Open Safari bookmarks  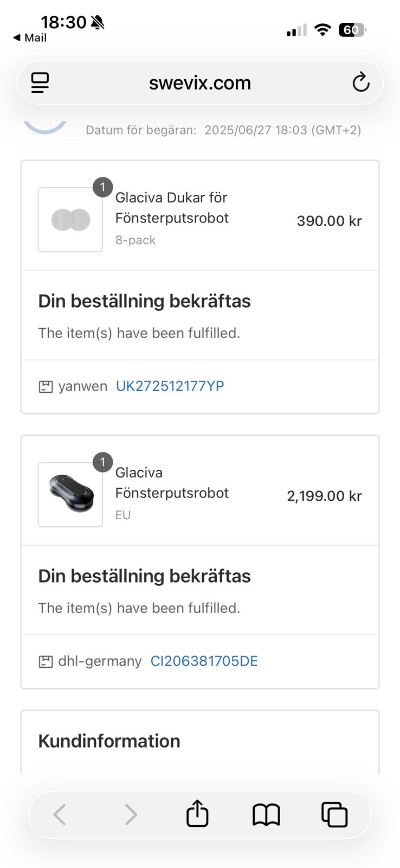pyautogui.click(x=266, y=814)
